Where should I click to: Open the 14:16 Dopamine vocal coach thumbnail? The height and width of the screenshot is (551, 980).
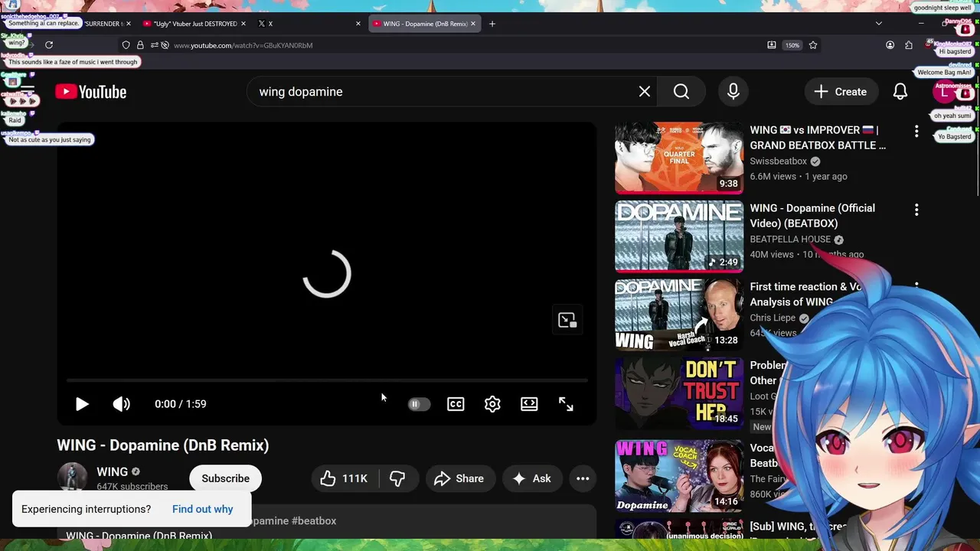pos(679,474)
